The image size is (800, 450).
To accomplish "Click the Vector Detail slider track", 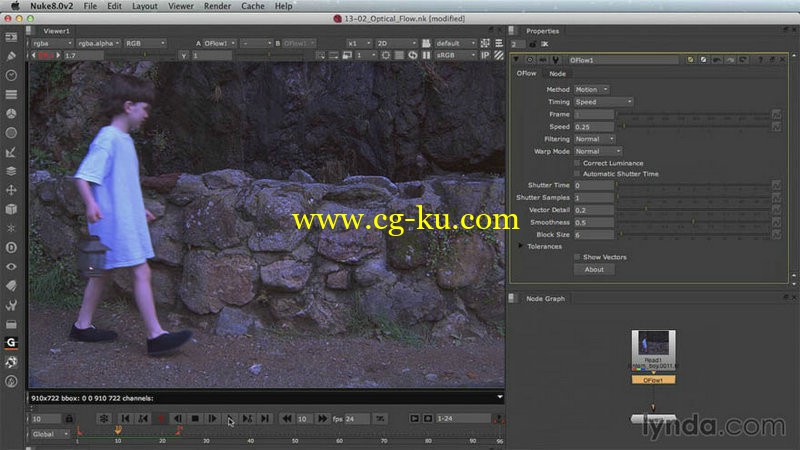I will coord(693,209).
